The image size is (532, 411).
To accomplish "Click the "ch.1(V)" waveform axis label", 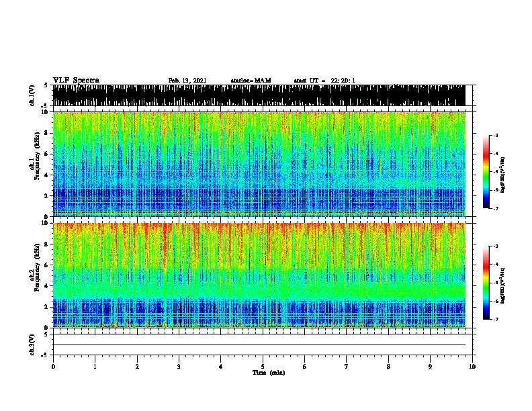I will click(x=32, y=95).
